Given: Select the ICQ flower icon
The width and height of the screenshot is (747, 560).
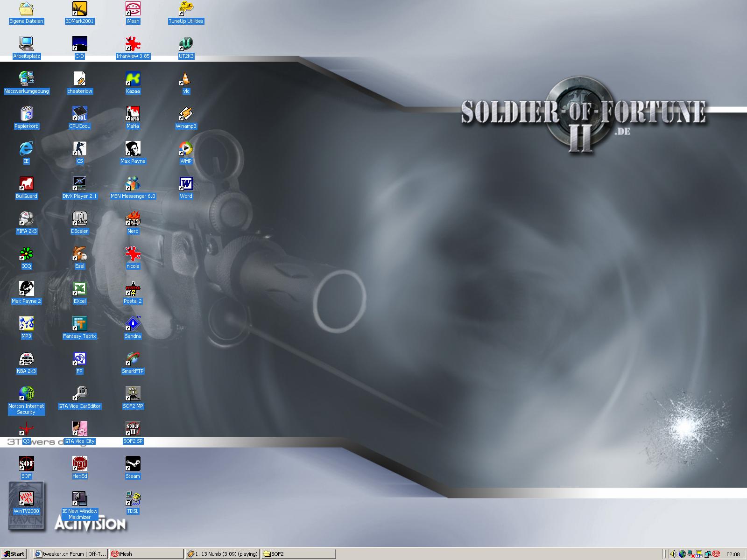Looking at the screenshot, I should tap(26, 254).
